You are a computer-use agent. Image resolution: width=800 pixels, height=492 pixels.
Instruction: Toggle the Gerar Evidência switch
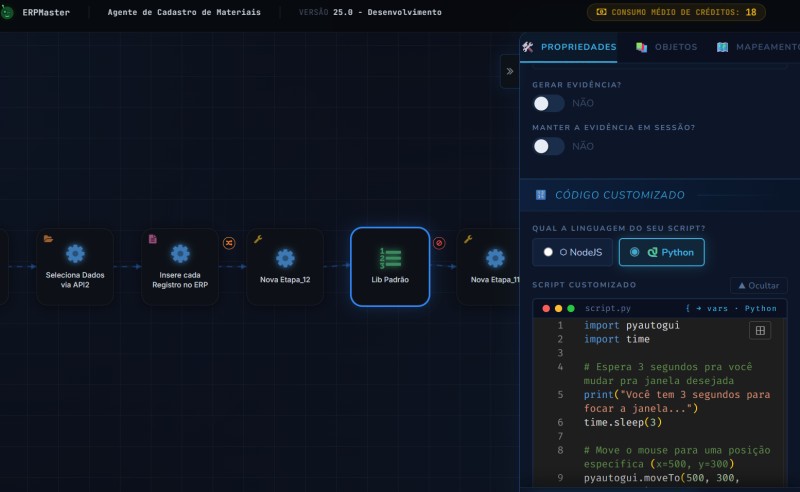(548, 104)
